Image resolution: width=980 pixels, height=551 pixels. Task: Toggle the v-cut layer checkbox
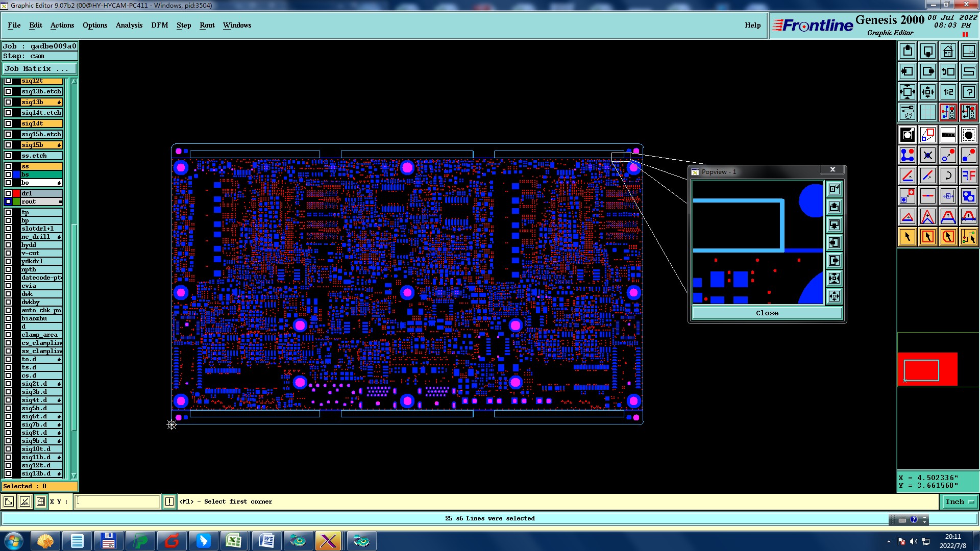(x=8, y=253)
